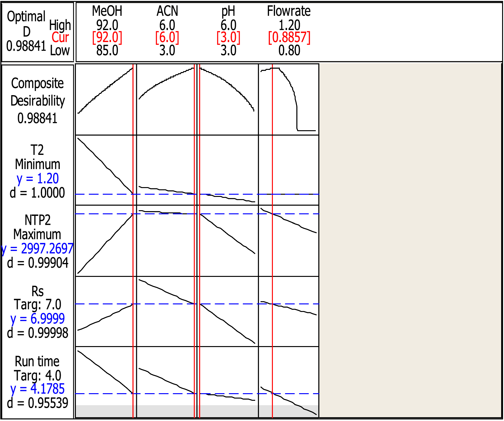Click the blue 'y = 4.1785' value
504x421 pixels.
click(x=38, y=389)
